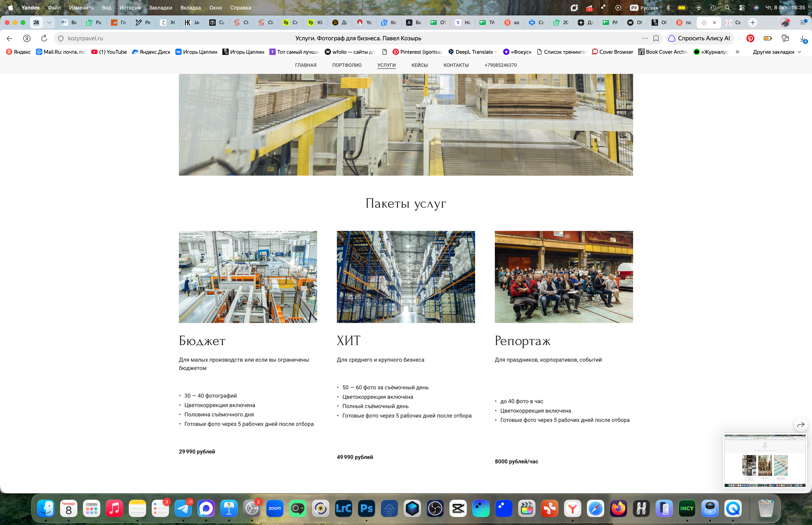The image size is (812, 525).
Task: Open Photoshop from the dock
Action: pos(366,508)
